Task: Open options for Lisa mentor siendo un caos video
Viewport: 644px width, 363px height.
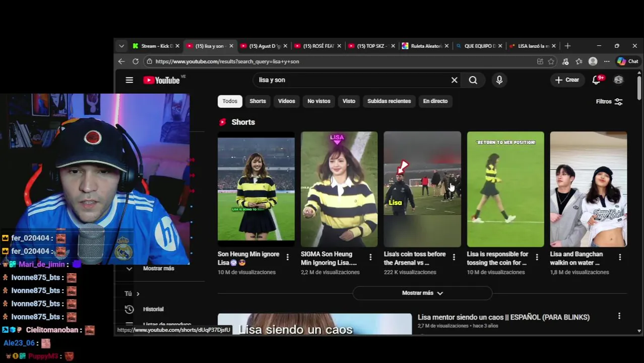Action: (x=619, y=316)
